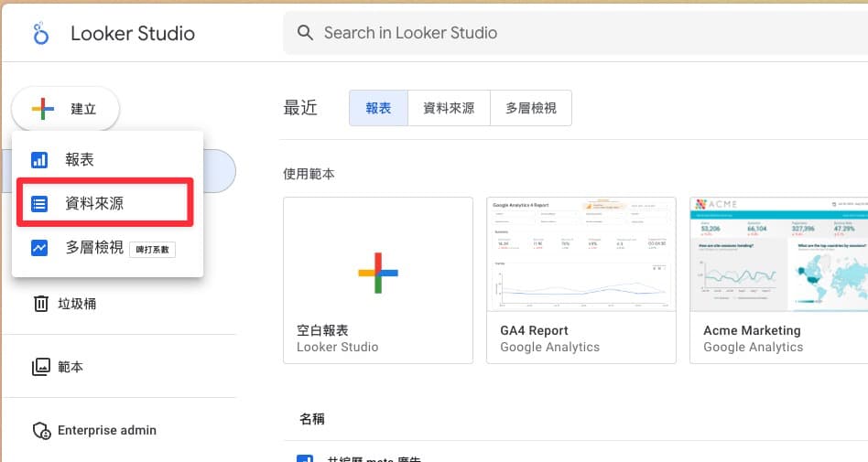
Task: Open the GA4 Report template thumbnail
Action: point(580,254)
